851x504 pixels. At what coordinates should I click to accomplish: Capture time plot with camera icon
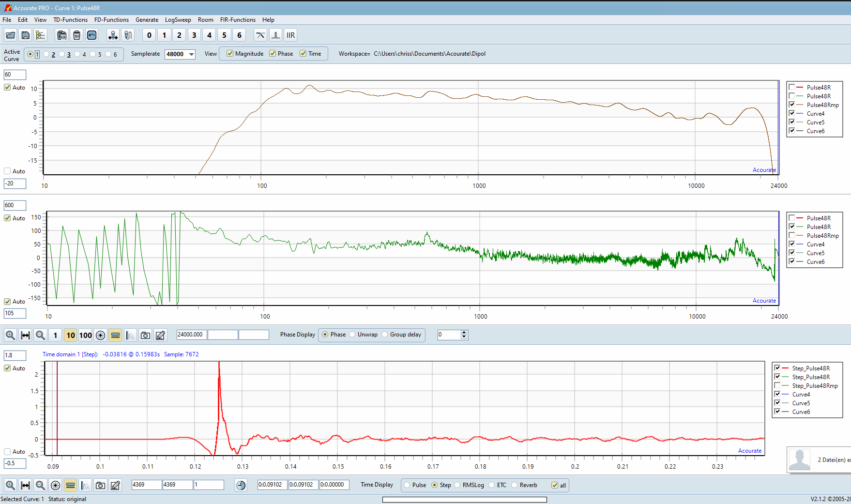100,485
